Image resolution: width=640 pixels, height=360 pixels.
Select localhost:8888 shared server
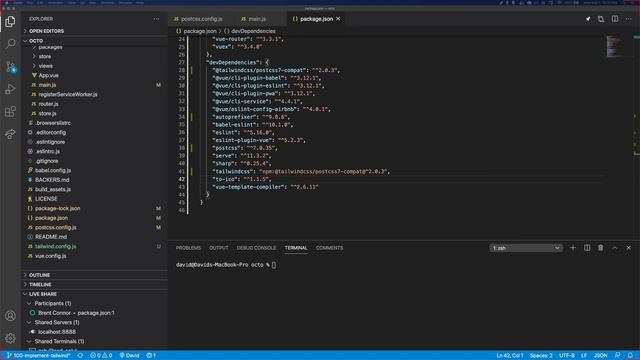click(57, 332)
